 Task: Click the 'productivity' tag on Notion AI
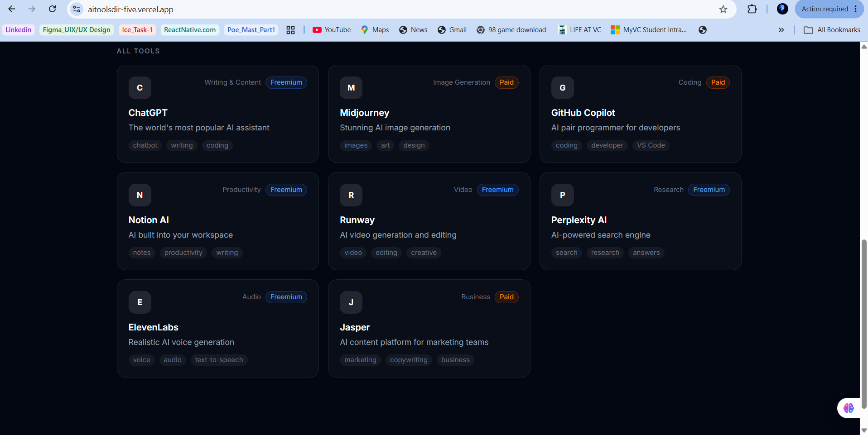[183, 253]
